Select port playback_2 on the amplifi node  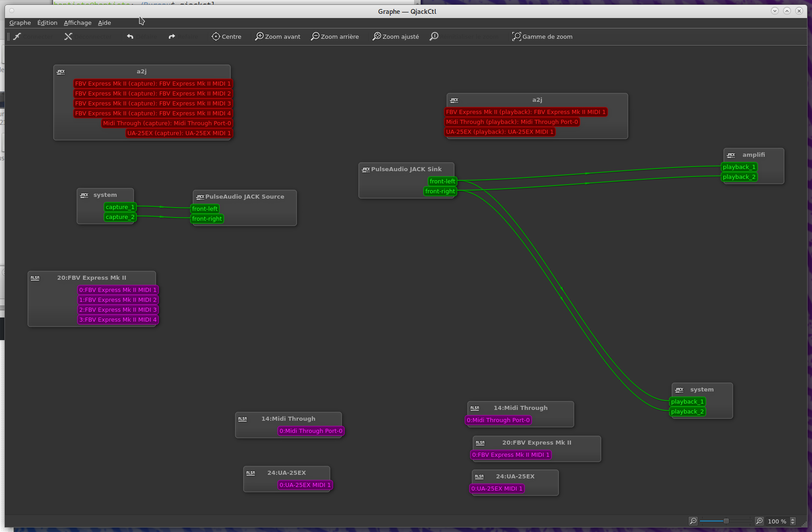(739, 177)
